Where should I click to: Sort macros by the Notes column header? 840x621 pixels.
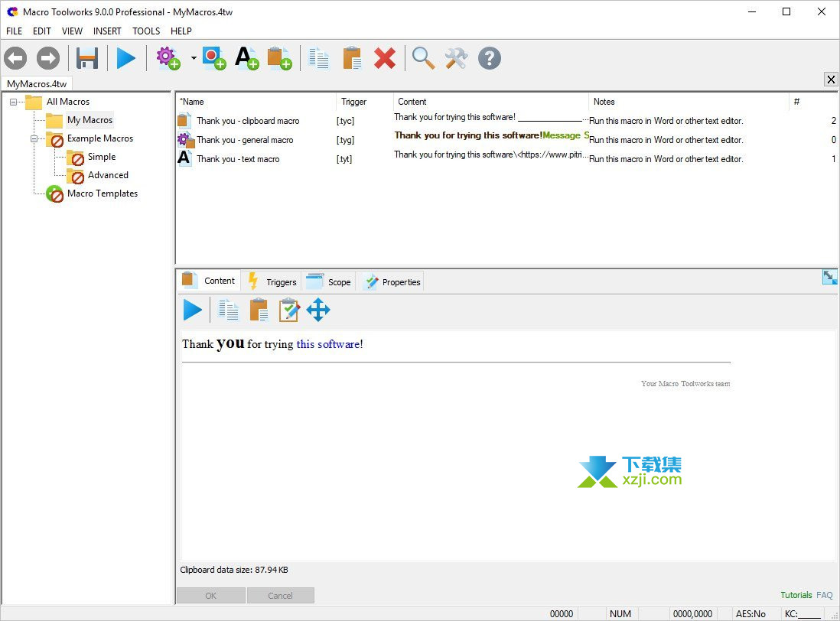point(689,102)
